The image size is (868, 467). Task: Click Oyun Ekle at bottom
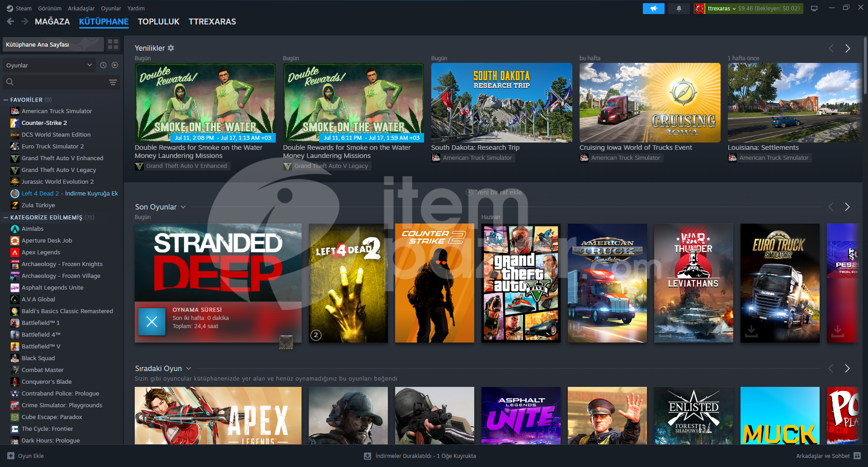[26, 456]
